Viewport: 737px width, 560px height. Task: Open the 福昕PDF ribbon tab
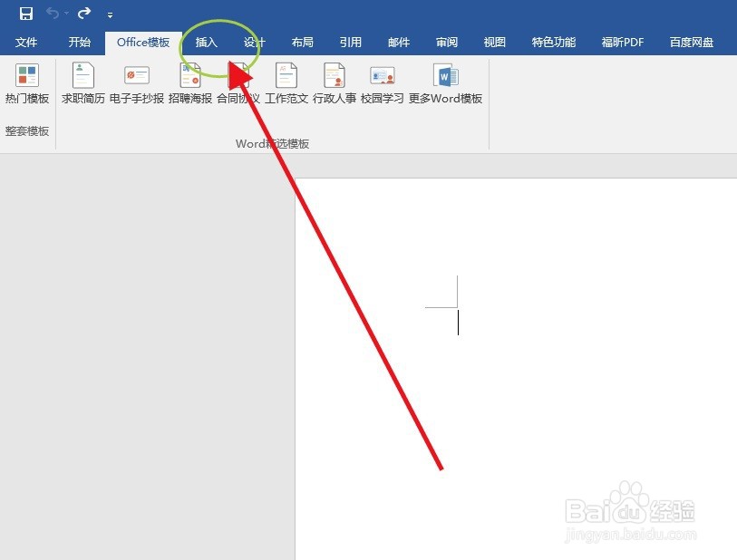[x=623, y=42]
